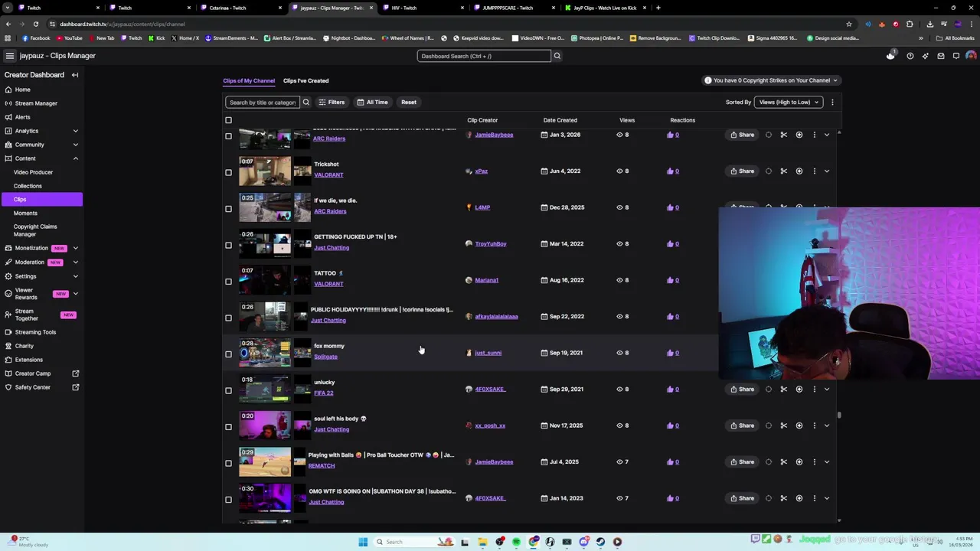The height and width of the screenshot is (551, 980).
Task: Open more options for soul left his body clip
Action: 814,425
